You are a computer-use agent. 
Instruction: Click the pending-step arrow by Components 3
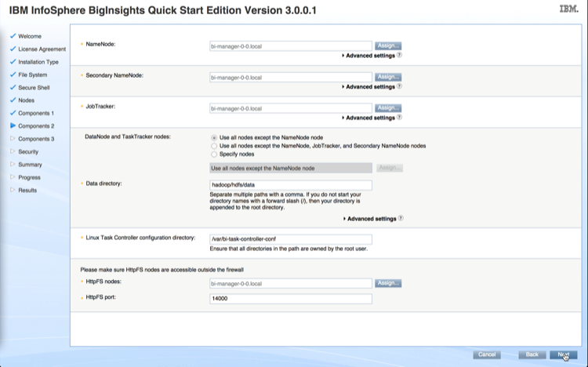pos(13,139)
